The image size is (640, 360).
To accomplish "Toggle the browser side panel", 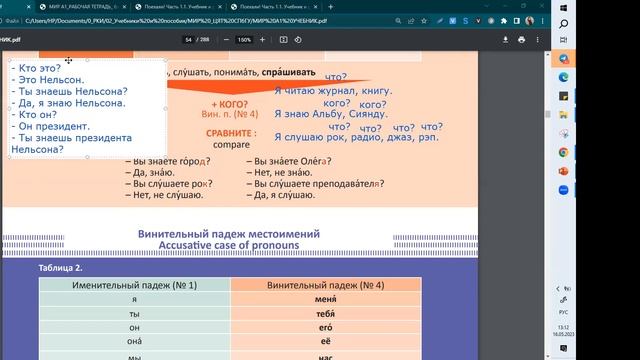I will coord(517,21).
